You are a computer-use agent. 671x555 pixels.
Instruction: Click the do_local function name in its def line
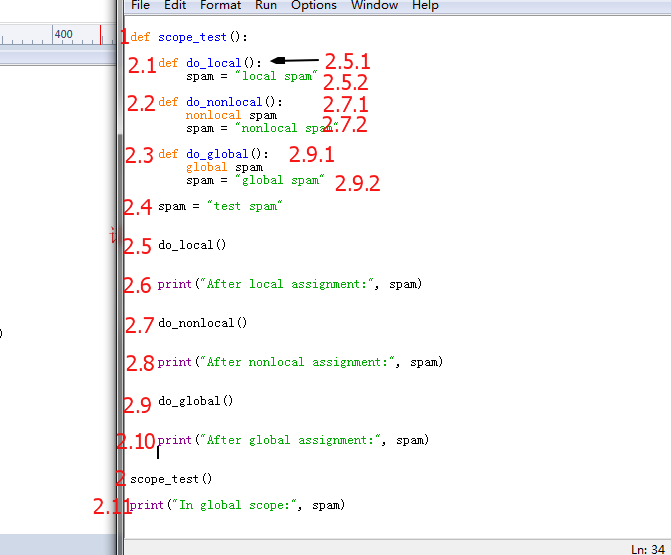click(213, 63)
